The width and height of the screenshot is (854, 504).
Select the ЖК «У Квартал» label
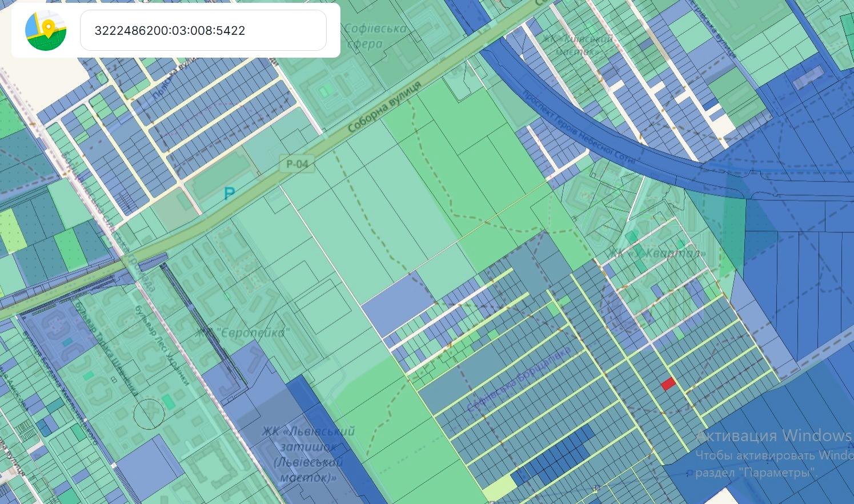[x=657, y=252]
